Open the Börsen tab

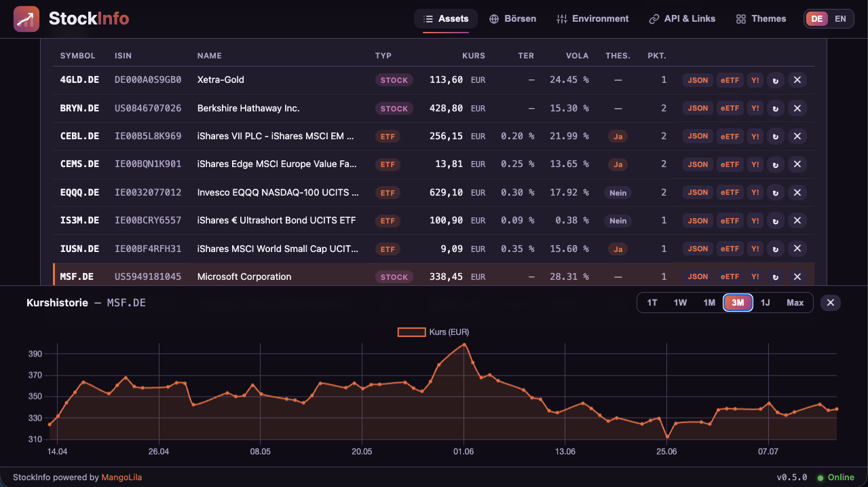point(513,19)
